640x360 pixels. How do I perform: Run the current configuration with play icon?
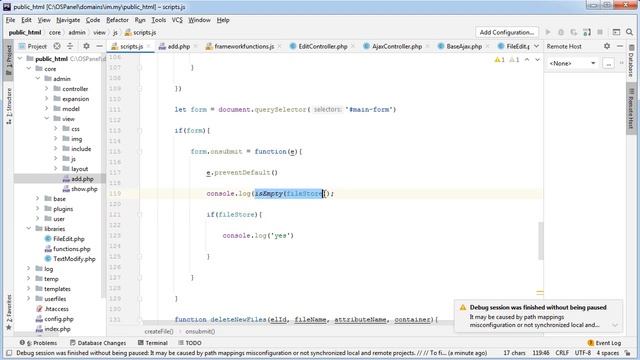coord(548,32)
